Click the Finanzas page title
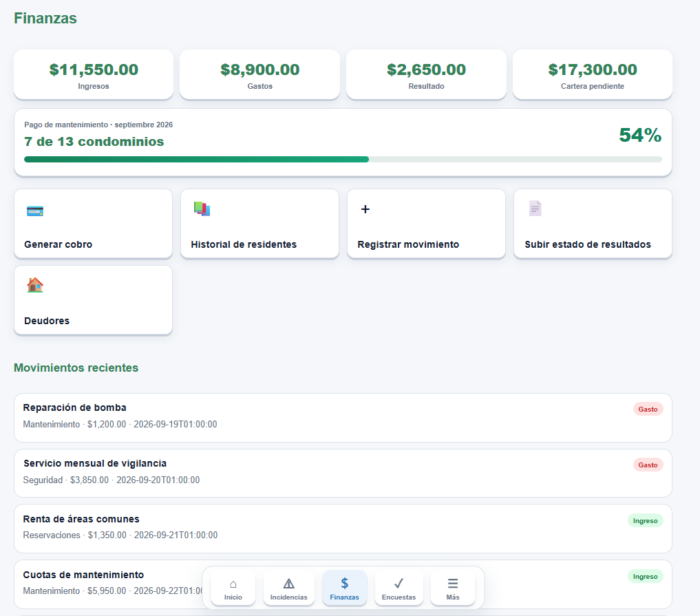This screenshot has width=700, height=616. click(45, 19)
